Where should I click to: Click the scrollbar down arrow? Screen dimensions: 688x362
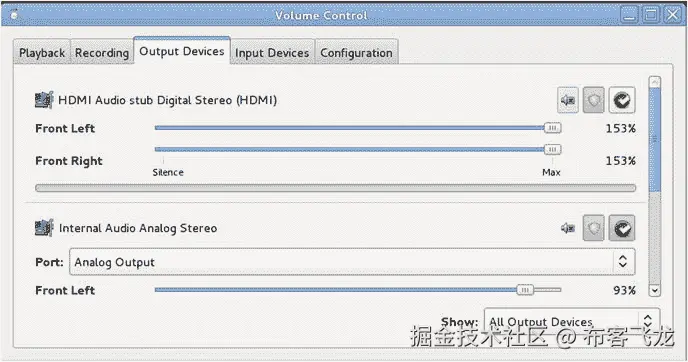tap(655, 290)
